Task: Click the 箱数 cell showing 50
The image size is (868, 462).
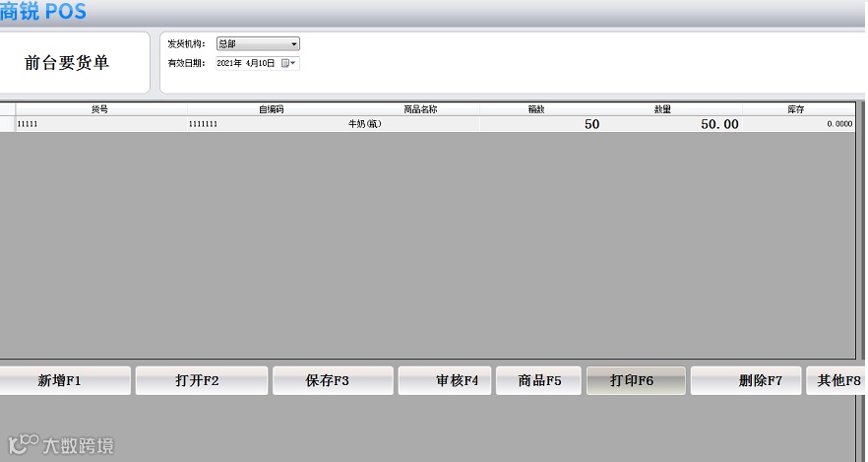Action: click(540, 123)
